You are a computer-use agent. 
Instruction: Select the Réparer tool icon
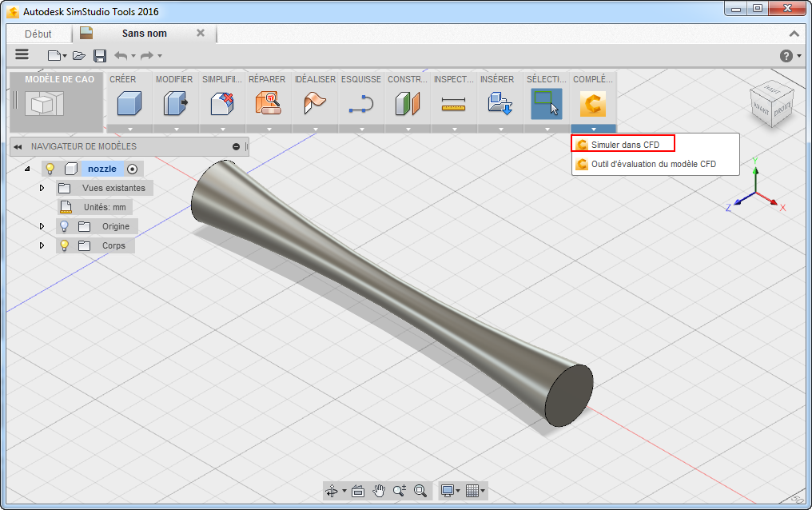pyautogui.click(x=269, y=103)
